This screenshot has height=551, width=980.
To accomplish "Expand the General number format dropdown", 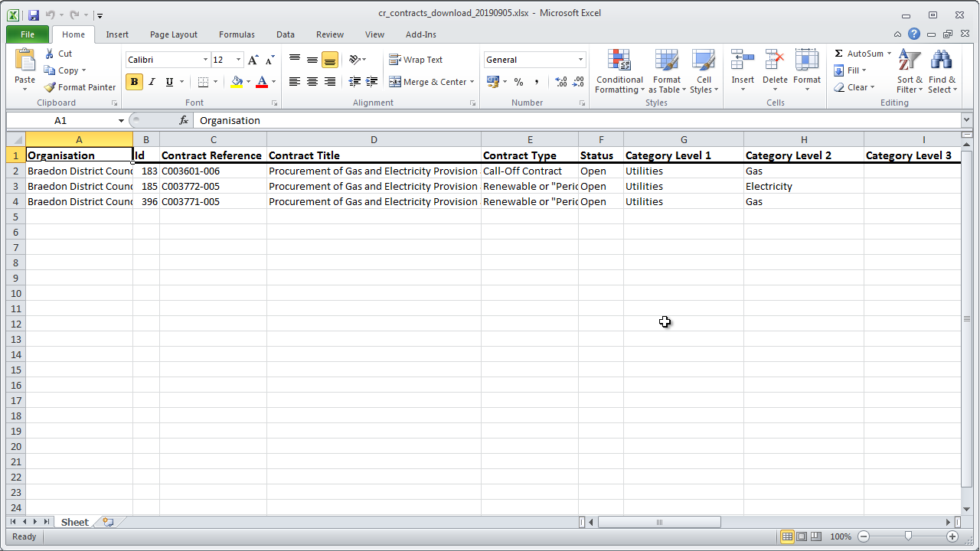I will tap(580, 60).
